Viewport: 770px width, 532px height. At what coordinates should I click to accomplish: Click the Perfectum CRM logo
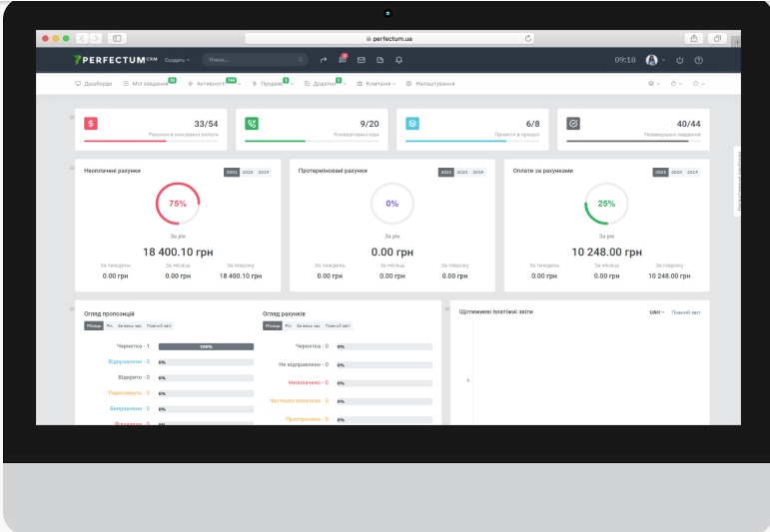(x=115, y=60)
